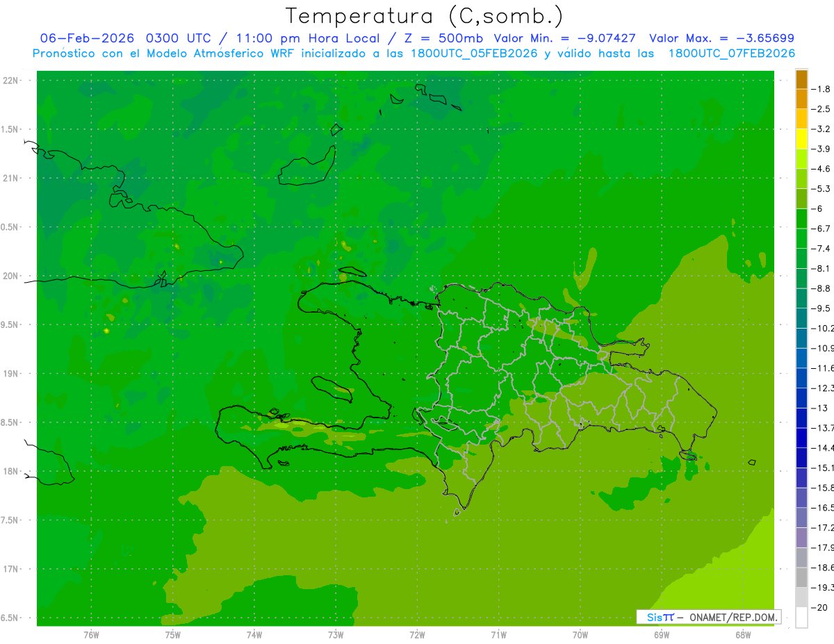This screenshot has width=834, height=644.
Task: Click the -8.8 legend value
Action: [821, 288]
